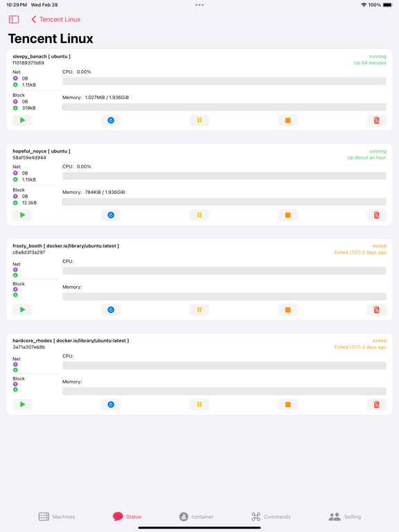Select container ID f10189371b69
Viewport: 399px width, 532px height.
tap(28, 63)
